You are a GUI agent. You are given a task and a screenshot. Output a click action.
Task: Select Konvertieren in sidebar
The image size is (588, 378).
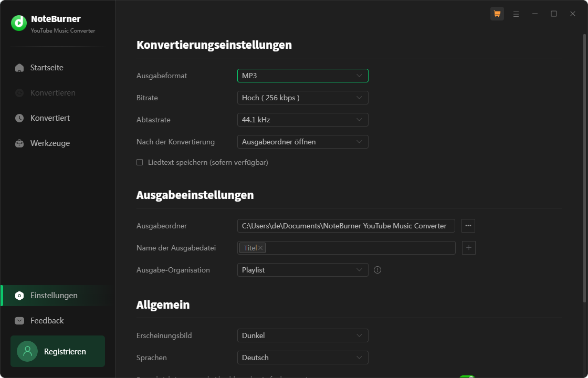57,93
